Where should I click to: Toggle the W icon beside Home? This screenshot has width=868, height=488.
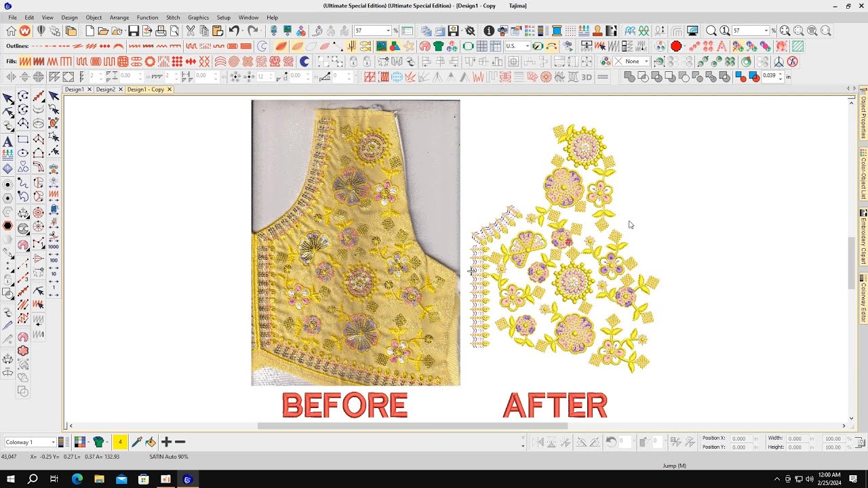[x=24, y=30]
